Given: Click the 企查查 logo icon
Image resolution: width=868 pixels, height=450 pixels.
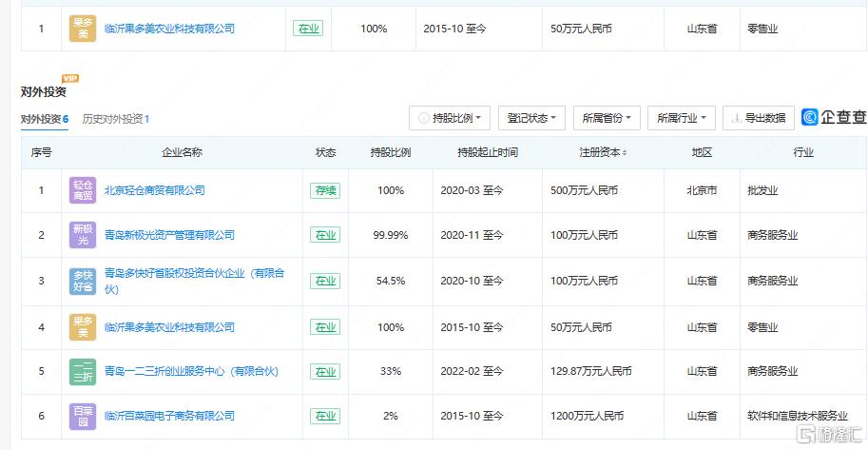Looking at the screenshot, I should 809,117.
